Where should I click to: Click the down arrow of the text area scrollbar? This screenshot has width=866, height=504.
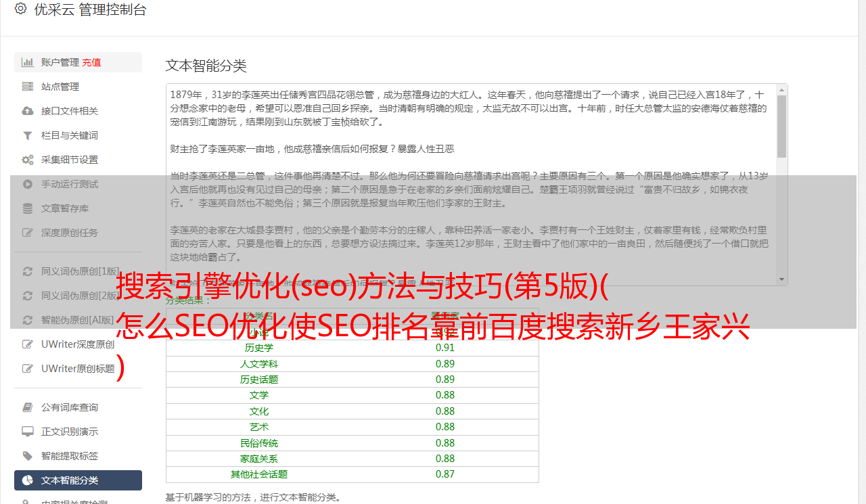(x=782, y=279)
